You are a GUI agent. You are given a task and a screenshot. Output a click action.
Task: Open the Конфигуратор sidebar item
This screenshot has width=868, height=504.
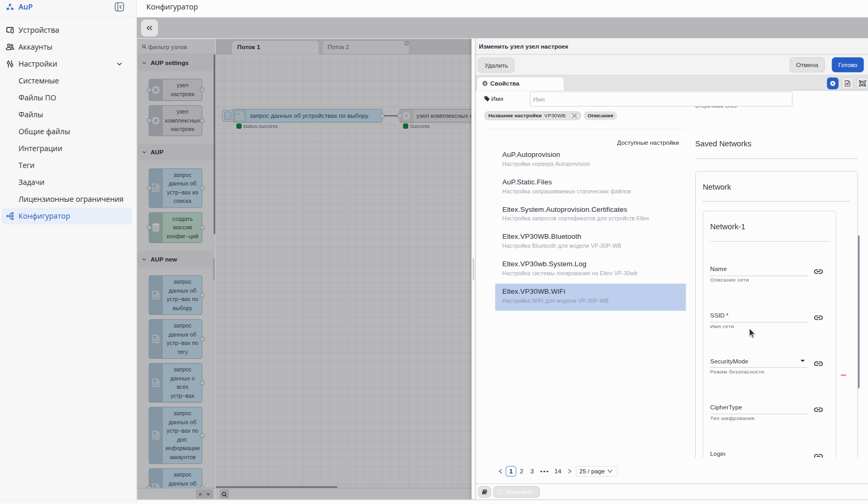tap(67, 216)
